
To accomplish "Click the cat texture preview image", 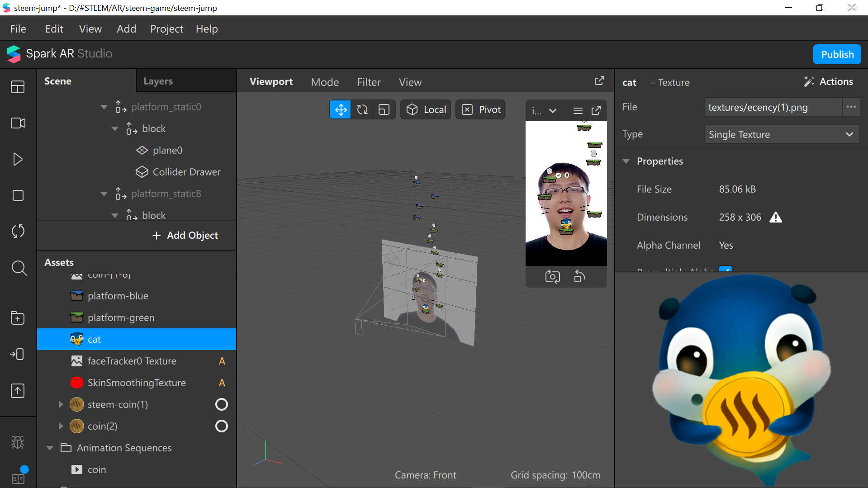I will click(x=742, y=381).
